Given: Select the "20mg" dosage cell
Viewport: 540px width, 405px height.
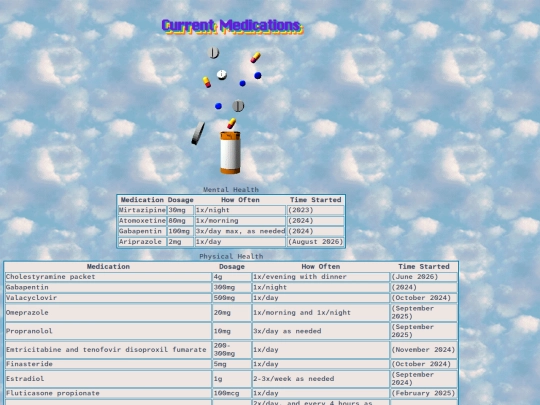Looking at the screenshot, I should (x=232, y=313).
